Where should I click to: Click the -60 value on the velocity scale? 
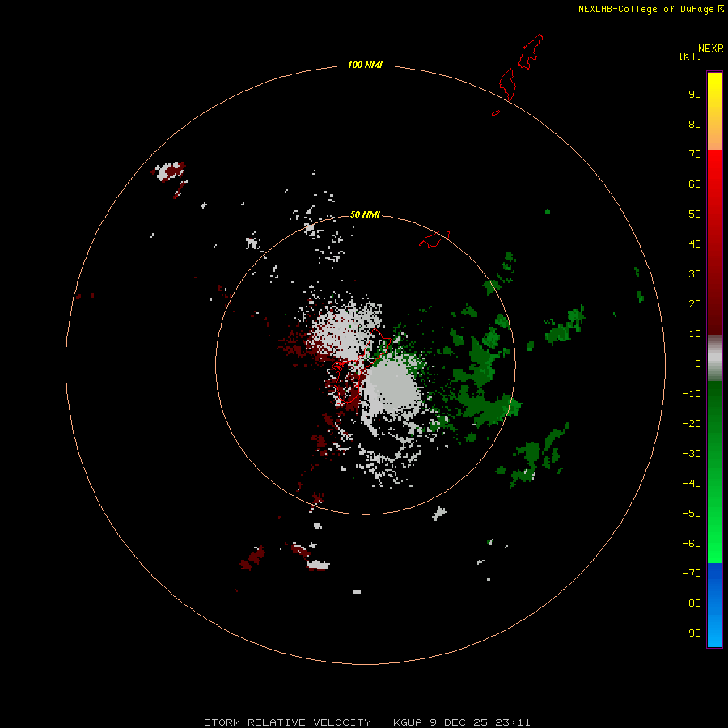[692, 544]
